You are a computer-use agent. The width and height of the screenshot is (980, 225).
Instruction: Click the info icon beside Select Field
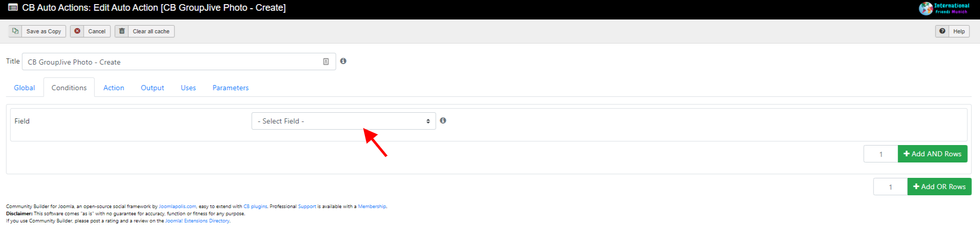click(x=443, y=120)
